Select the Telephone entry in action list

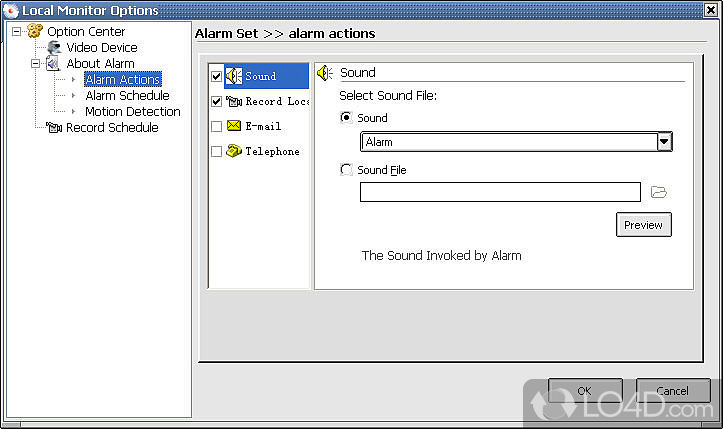tap(272, 151)
